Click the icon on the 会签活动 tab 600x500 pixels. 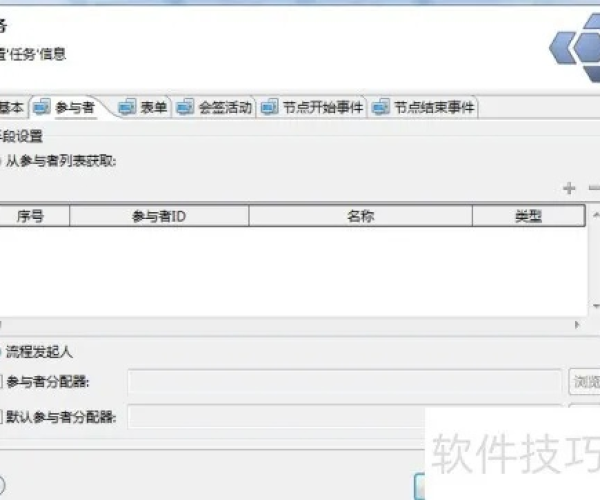pyautogui.click(x=185, y=107)
